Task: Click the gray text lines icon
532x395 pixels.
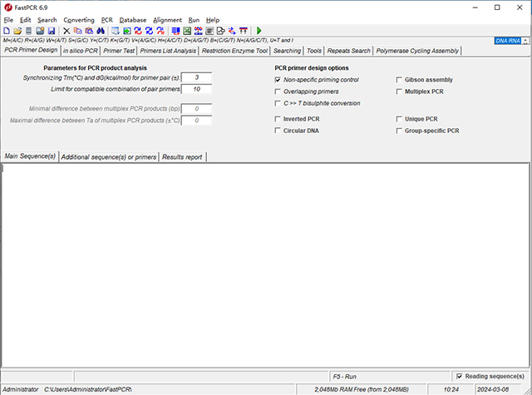Action: (x=209, y=31)
